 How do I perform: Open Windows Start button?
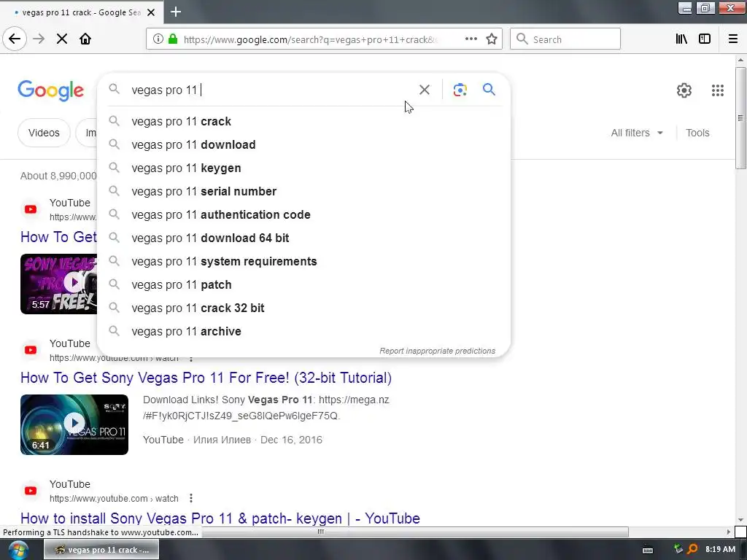(18, 550)
